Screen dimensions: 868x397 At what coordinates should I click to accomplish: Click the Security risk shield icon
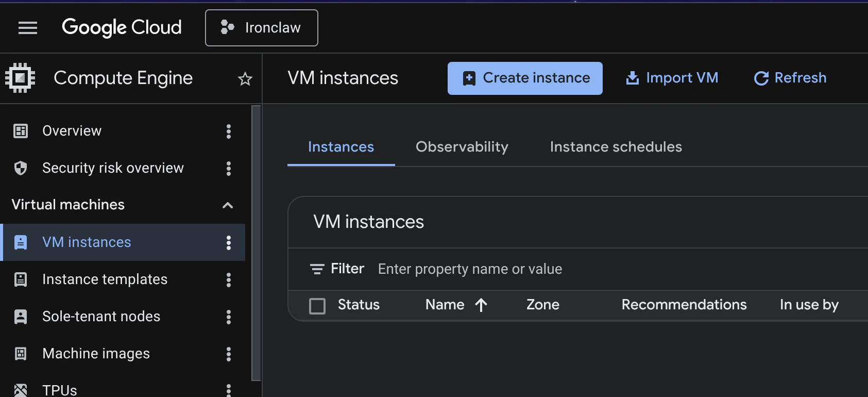click(21, 168)
